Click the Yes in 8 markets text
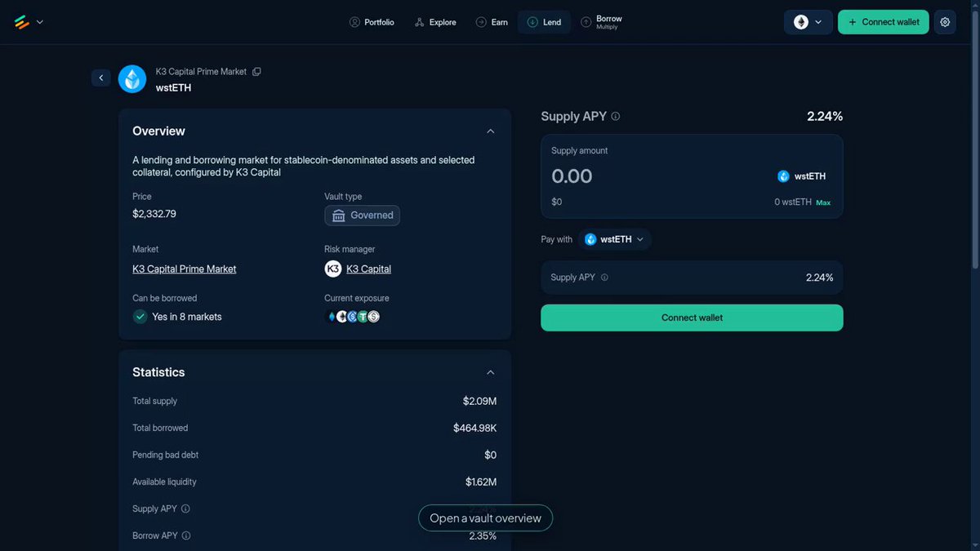The height and width of the screenshot is (551, 980). tap(187, 317)
